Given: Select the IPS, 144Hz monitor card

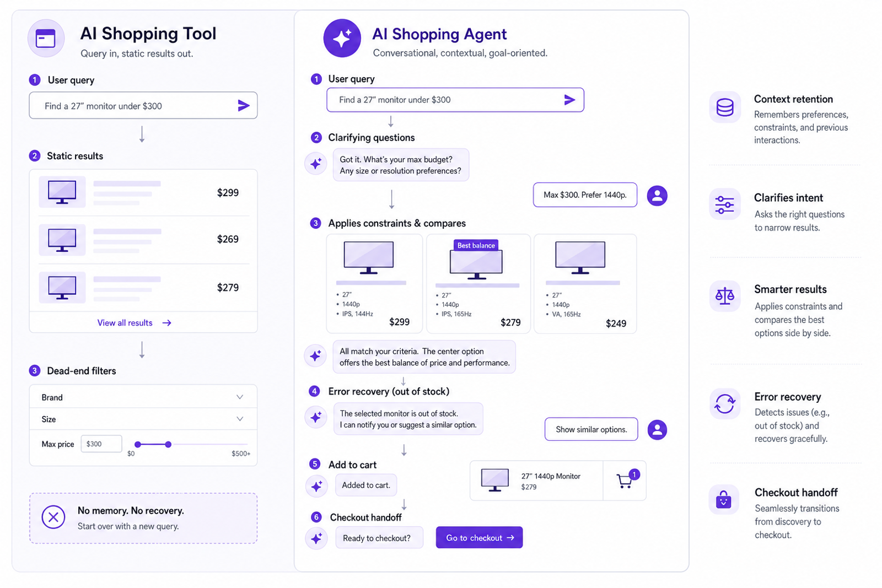Looking at the screenshot, I should (374, 284).
